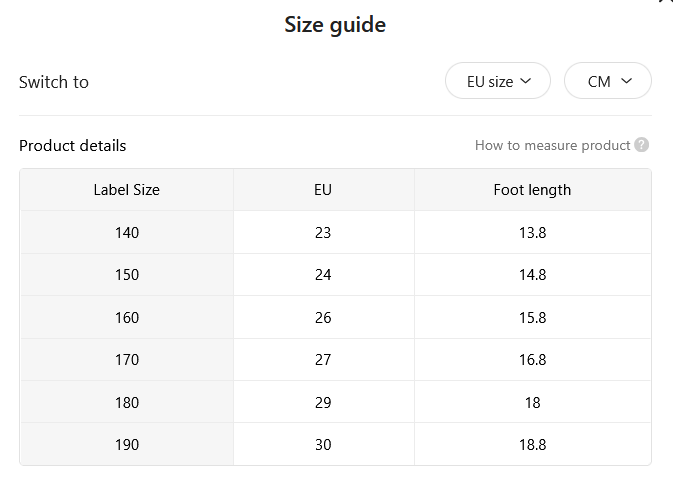Viewport: 673px width, 478px height.
Task: Click EU size 23 cell
Action: [x=324, y=232]
